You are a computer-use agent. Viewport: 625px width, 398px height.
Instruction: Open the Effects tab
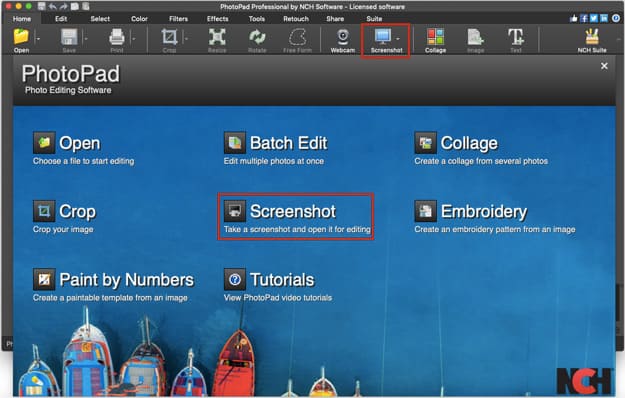[218, 19]
